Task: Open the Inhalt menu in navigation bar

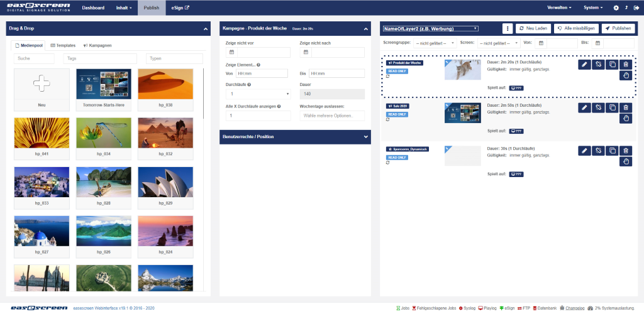Action: pyautogui.click(x=124, y=8)
